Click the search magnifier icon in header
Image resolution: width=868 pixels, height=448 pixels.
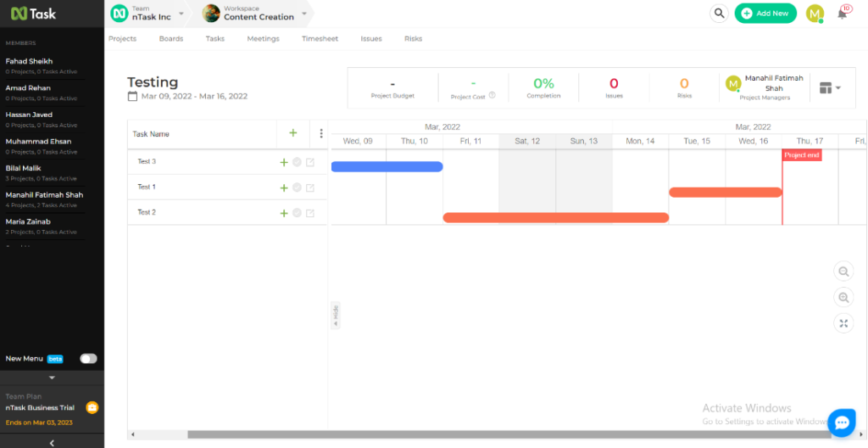point(719,13)
